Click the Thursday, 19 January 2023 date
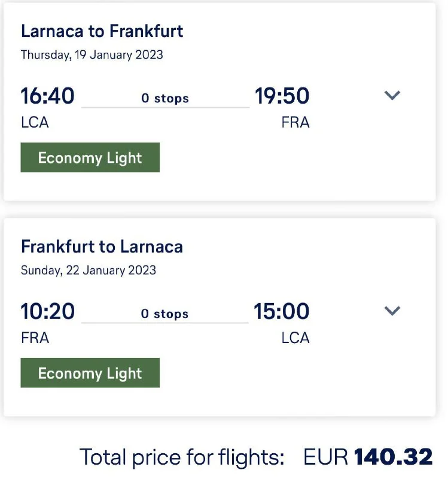 click(92, 54)
